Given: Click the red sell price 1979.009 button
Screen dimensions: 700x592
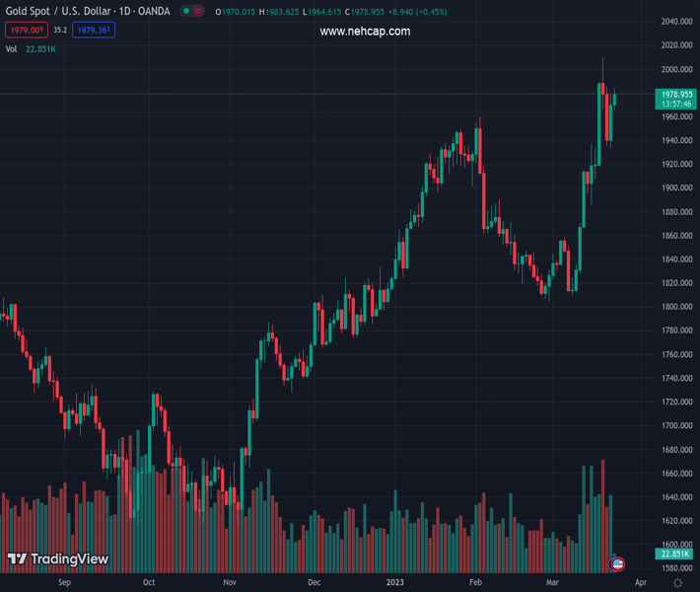Looking at the screenshot, I should pyautogui.click(x=26, y=31).
